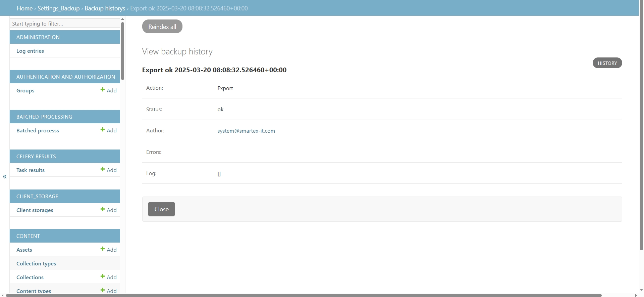Collapse the sidebar with the double chevron
This screenshot has height=297, width=644.
[5, 176]
